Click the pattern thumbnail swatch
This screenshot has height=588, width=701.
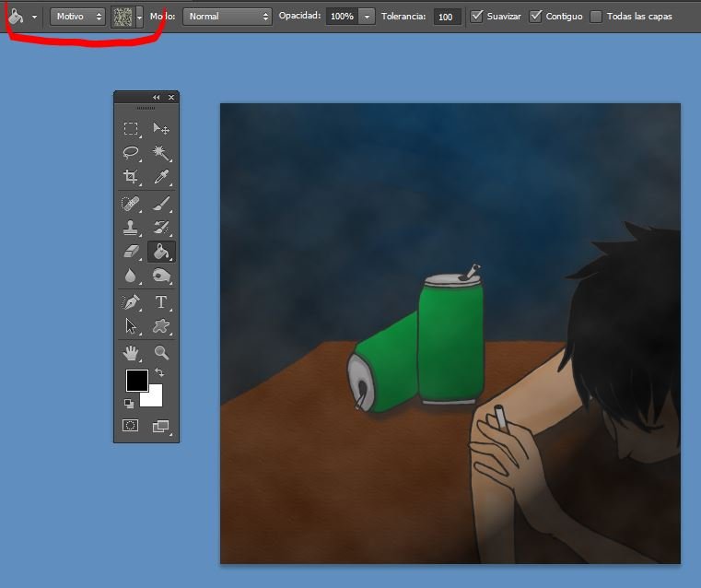point(123,17)
